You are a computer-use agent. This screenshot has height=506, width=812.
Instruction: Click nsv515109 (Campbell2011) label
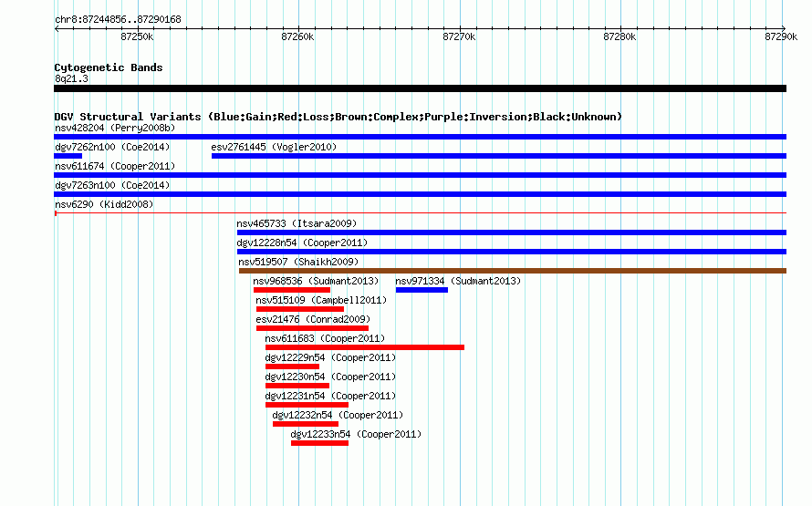[321, 300]
